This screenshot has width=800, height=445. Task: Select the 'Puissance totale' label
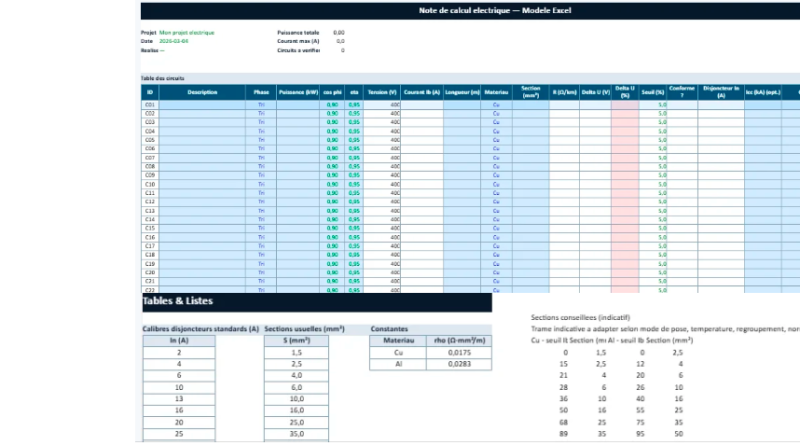pos(298,33)
